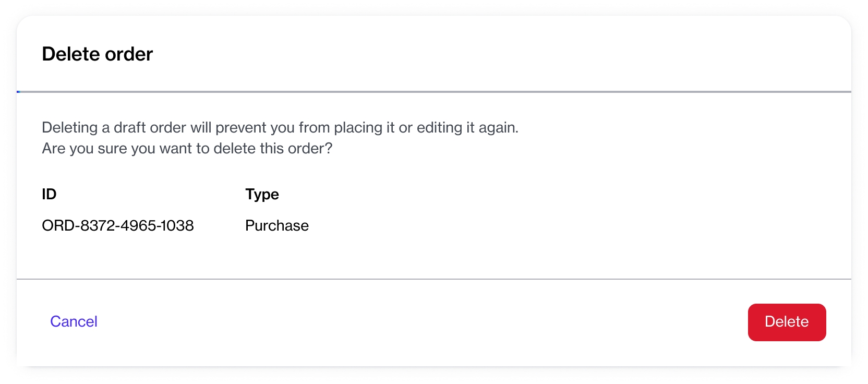Click the gray header divider line
Viewport: 868px width, 384px height.
coord(434,92)
